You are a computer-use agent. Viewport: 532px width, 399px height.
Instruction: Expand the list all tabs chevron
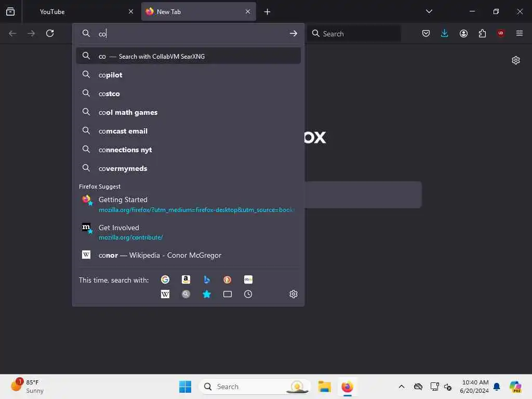coord(429,11)
